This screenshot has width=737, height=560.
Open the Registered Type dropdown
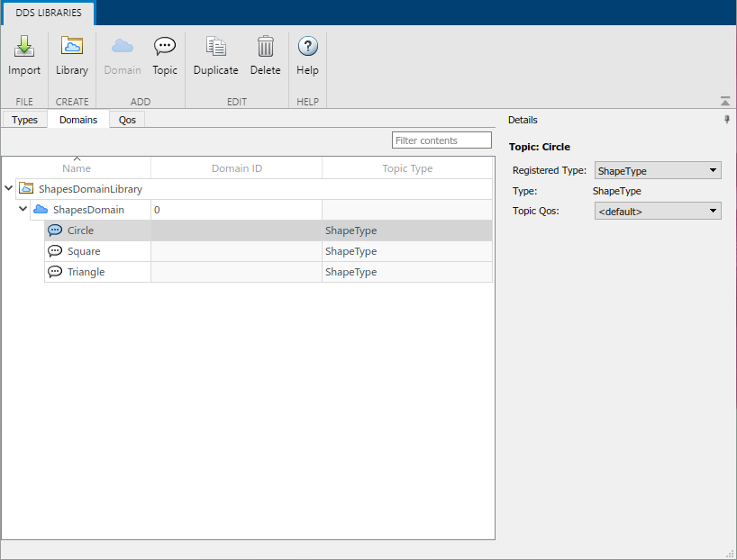(658, 169)
